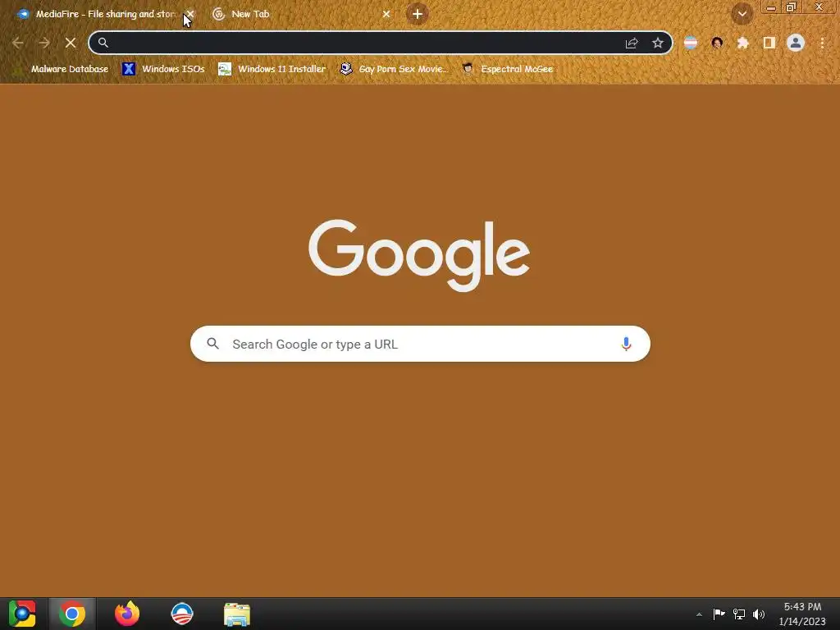Screen dimensions: 840x630
Task: Click the Google logo
Action: (419, 255)
